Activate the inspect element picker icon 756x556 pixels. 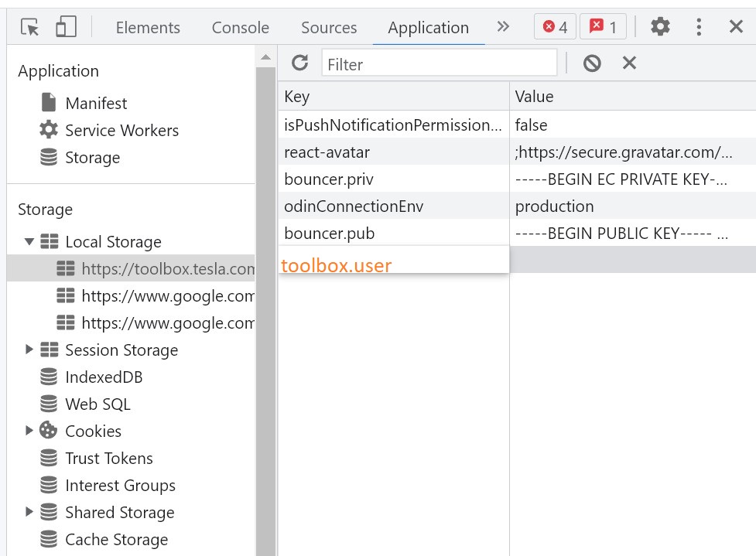tap(29, 28)
